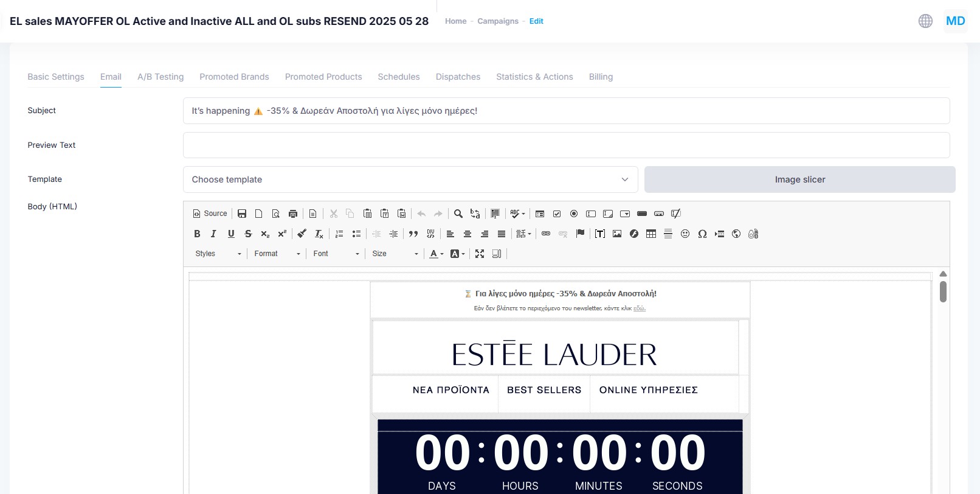Image resolution: width=980 pixels, height=494 pixels.
Task: Toggle subscript formatting
Action: point(265,234)
